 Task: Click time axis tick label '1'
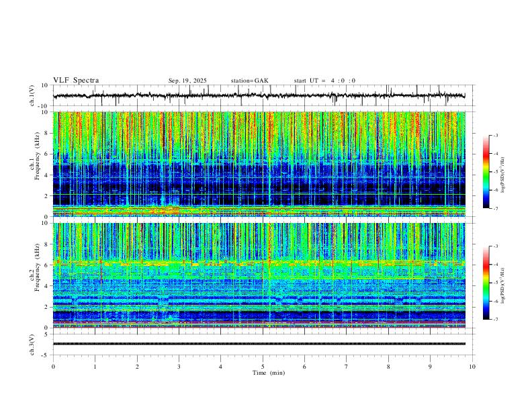click(95, 367)
